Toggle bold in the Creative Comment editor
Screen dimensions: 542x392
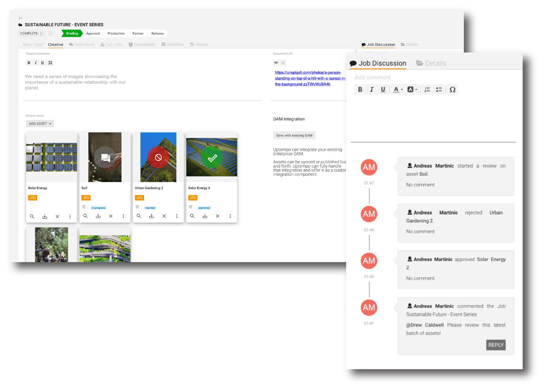tap(29, 63)
